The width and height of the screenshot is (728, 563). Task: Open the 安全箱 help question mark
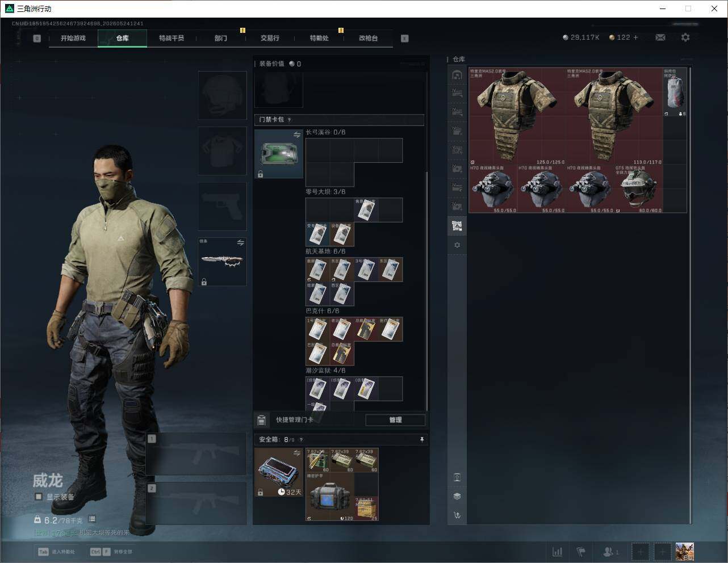click(301, 440)
